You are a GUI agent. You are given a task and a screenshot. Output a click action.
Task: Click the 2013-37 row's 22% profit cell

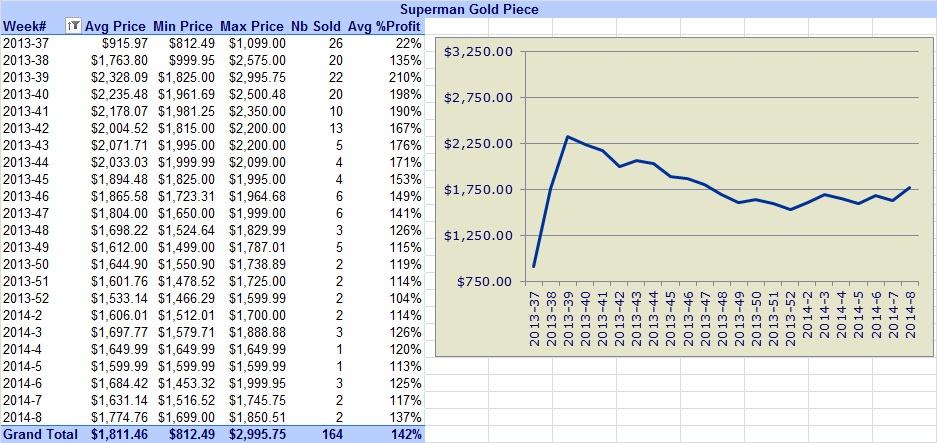click(409, 44)
